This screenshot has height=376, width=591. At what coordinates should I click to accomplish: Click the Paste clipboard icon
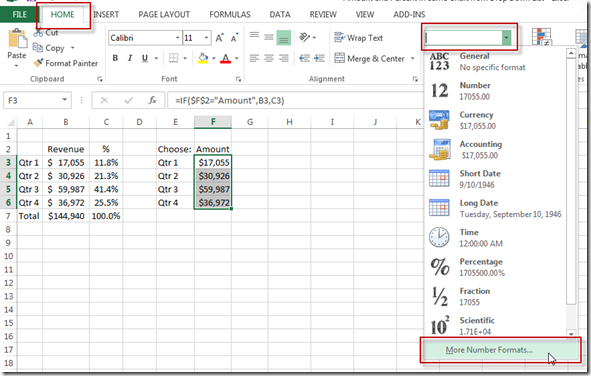17,39
